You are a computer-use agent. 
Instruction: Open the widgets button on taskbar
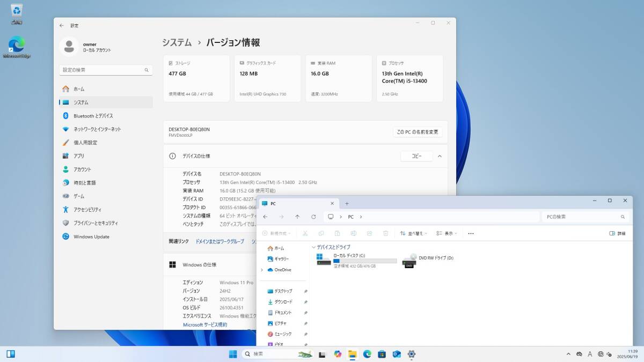pyautogui.click(x=11, y=354)
